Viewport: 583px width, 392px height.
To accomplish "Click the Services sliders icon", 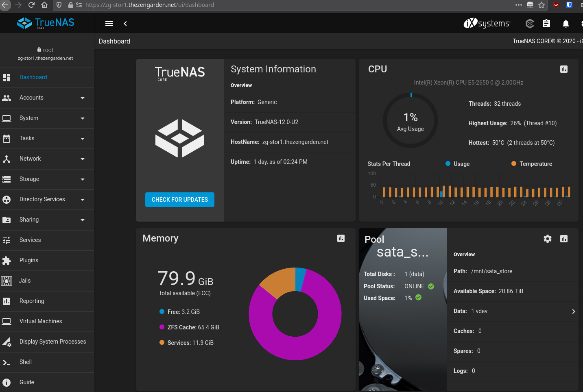I will click(x=7, y=240).
